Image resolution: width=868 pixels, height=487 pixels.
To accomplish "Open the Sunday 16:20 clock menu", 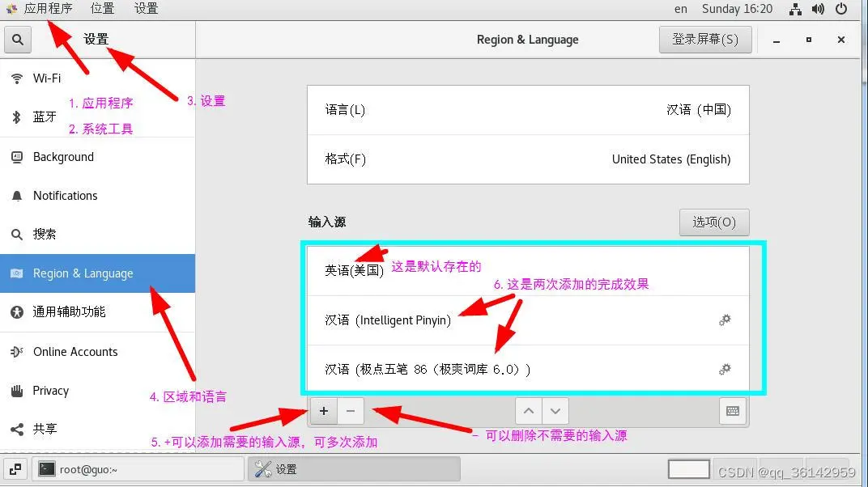I will tap(738, 10).
